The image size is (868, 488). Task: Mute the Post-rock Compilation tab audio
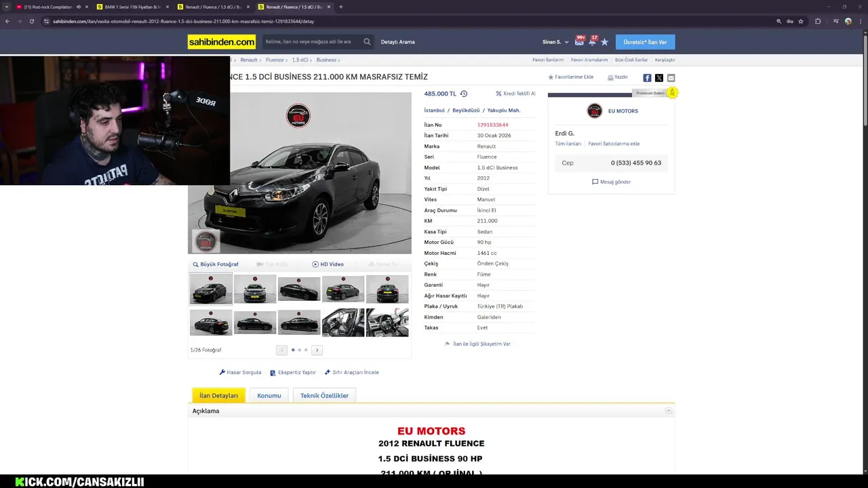pos(79,7)
